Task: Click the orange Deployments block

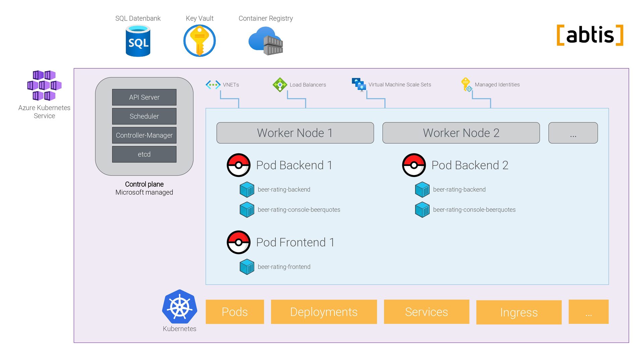Action: (324, 312)
